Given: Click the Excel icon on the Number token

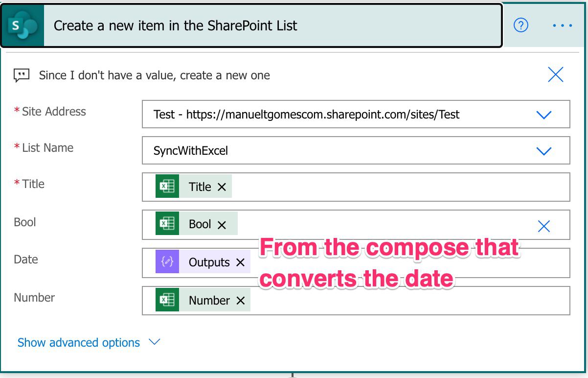Looking at the screenshot, I should coord(168,300).
